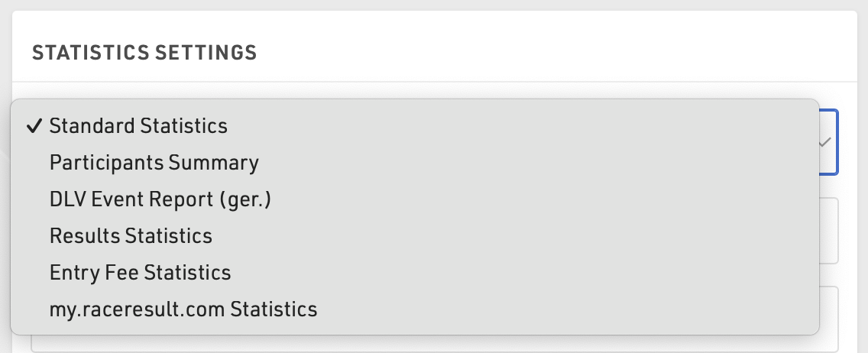Click the my.raceresult.com text in the list
Viewport: 868px width, 353px height.
[138, 309]
